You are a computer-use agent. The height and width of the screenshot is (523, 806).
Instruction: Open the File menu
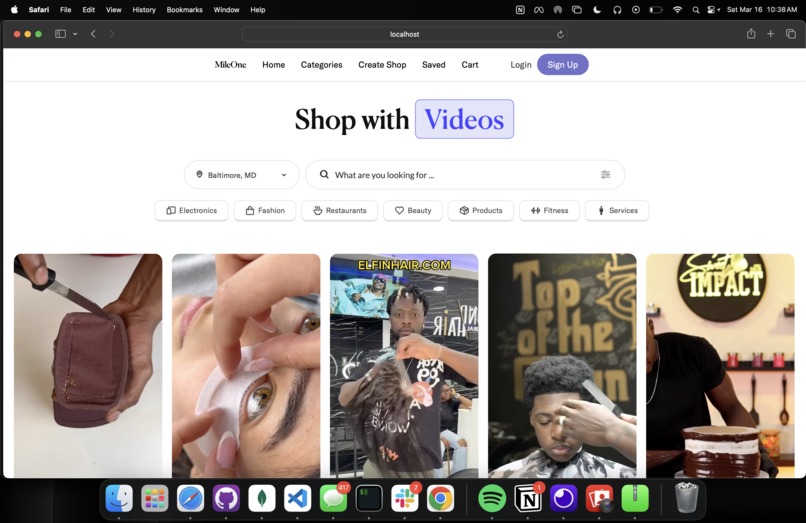66,10
